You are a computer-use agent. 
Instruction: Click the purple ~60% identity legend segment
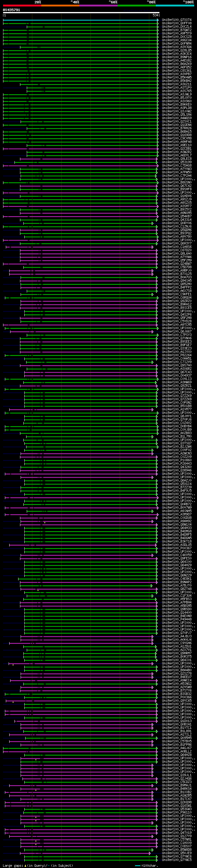(x=99, y=6)
